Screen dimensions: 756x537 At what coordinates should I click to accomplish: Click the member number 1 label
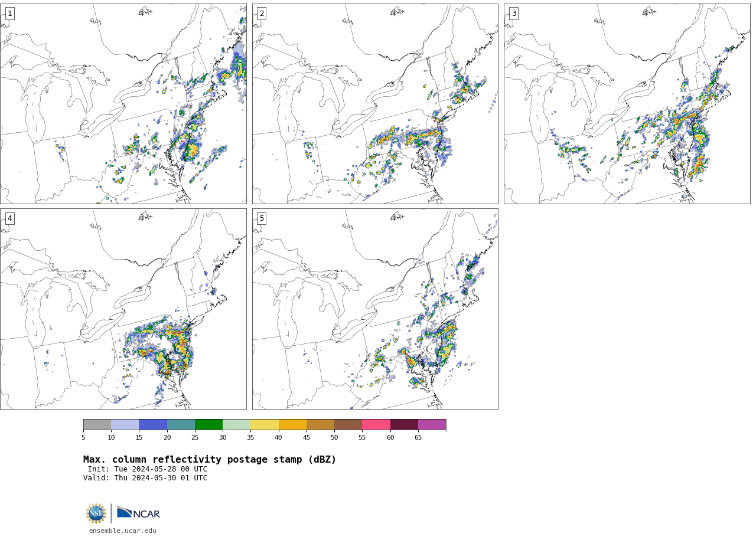(9, 14)
